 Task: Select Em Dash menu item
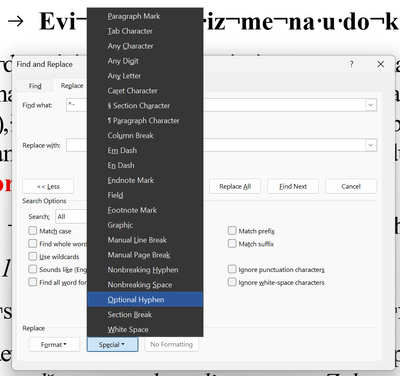[x=145, y=150]
